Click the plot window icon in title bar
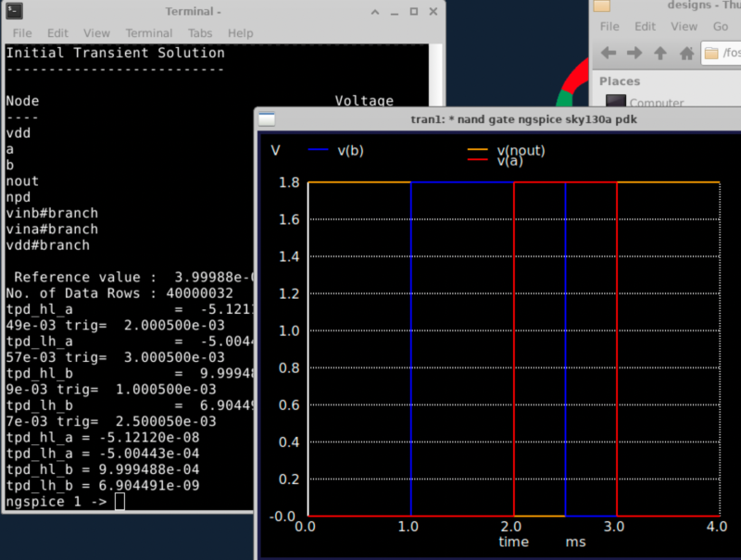This screenshot has width=741, height=560. click(267, 119)
